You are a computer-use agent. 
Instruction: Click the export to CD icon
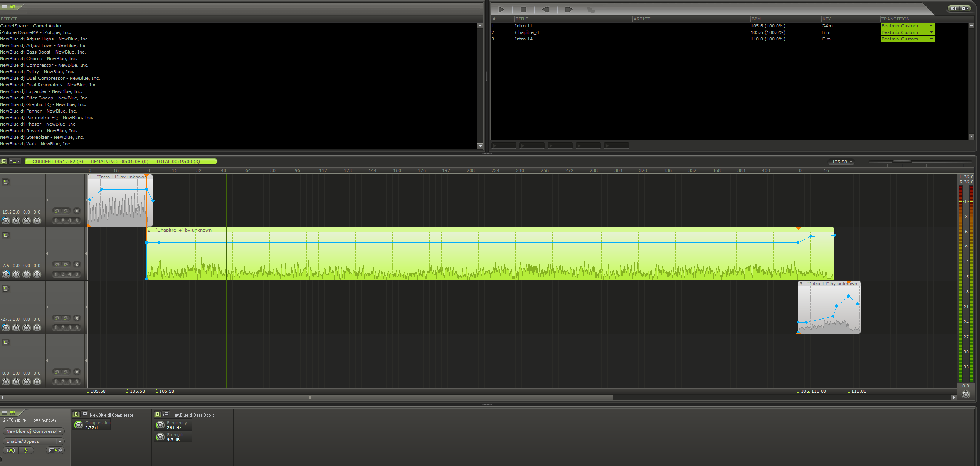965,8
